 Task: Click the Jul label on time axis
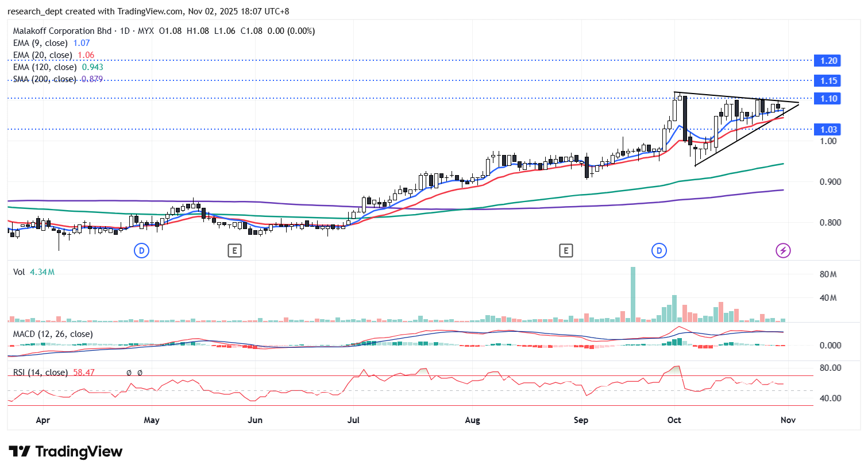pos(353,420)
